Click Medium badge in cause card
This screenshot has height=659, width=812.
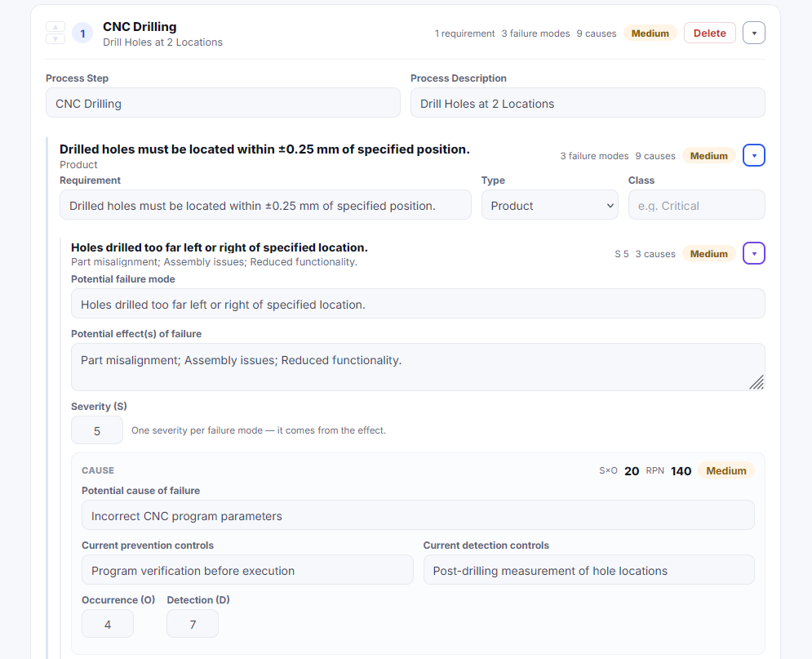click(x=726, y=471)
